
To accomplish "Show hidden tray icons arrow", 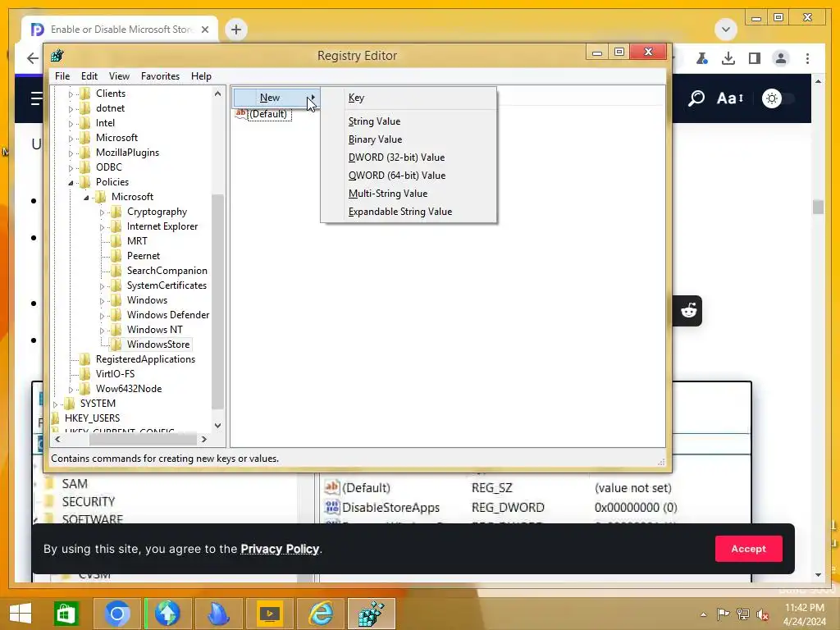I will click(x=703, y=614).
